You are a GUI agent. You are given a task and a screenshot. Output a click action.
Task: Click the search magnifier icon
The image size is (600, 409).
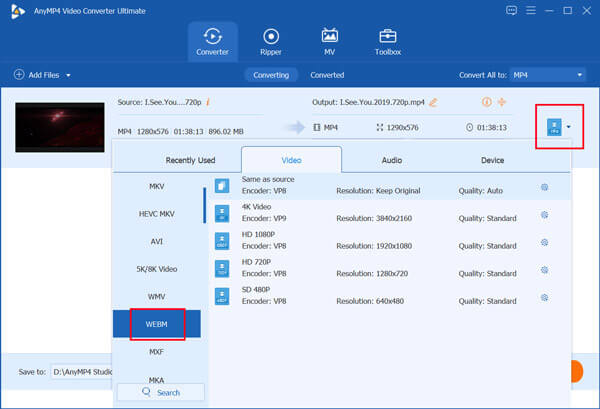click(146, 392)
